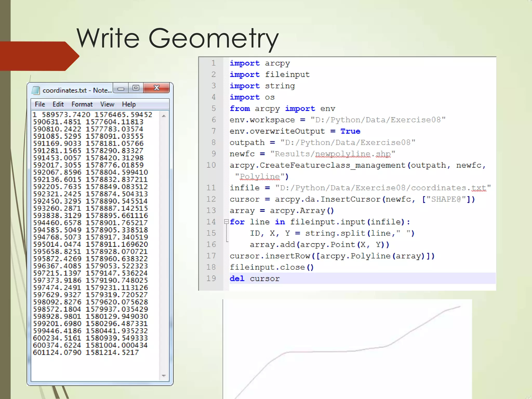Click line number 10 in code gutter
This screenshot has height=399, width=532.
pyautogui.click(x=211, y=165)
